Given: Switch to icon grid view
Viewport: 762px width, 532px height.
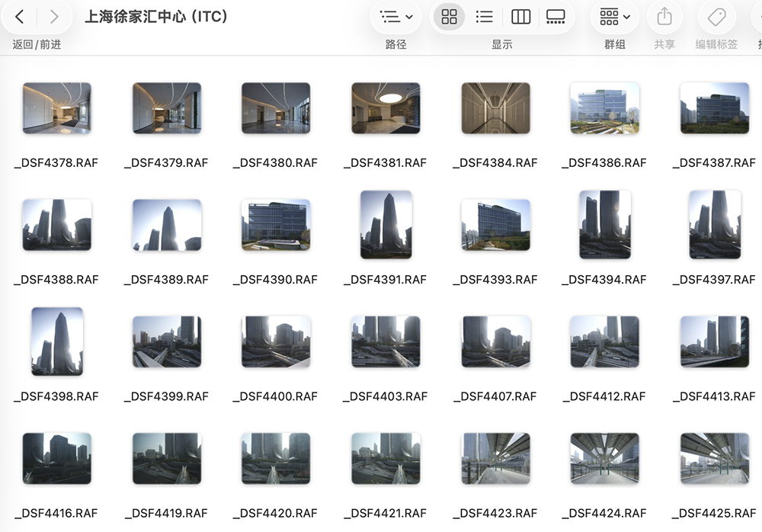Looking at the screenshot, I should pos(449,17).
